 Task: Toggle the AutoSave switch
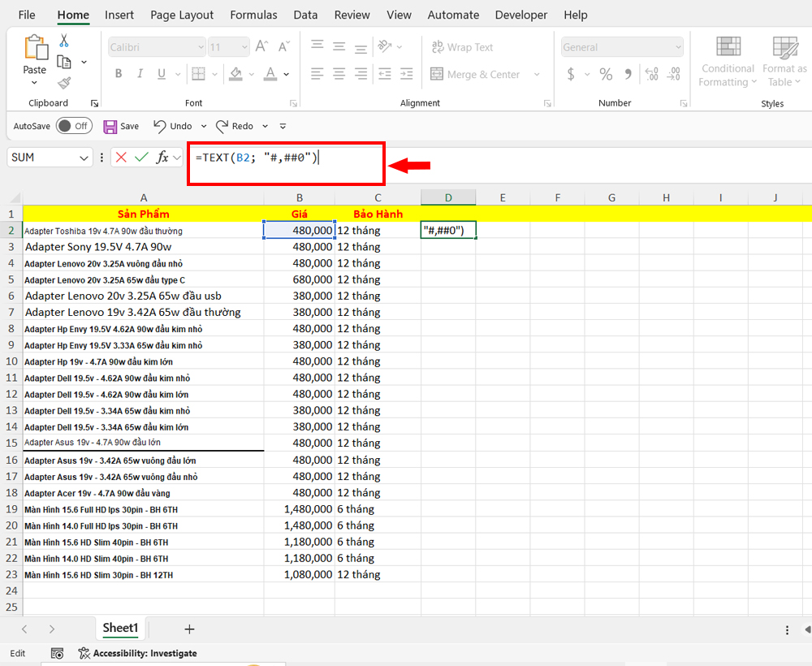74,126
